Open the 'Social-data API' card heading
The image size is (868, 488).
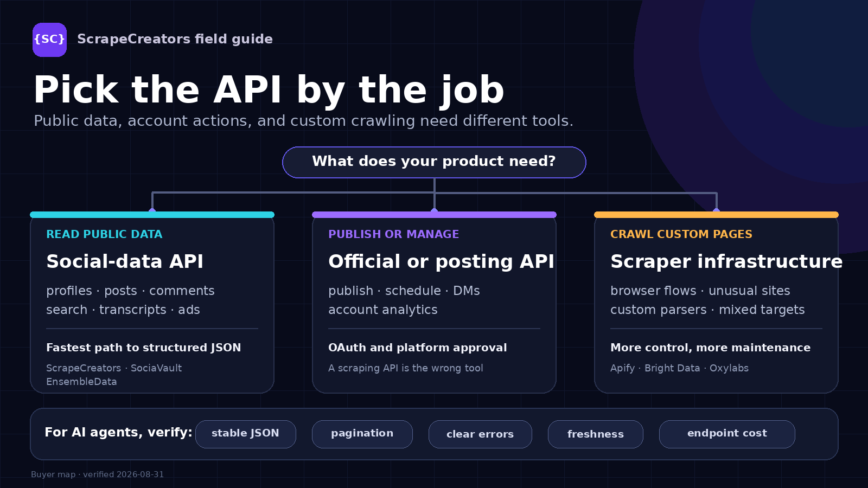125,261
